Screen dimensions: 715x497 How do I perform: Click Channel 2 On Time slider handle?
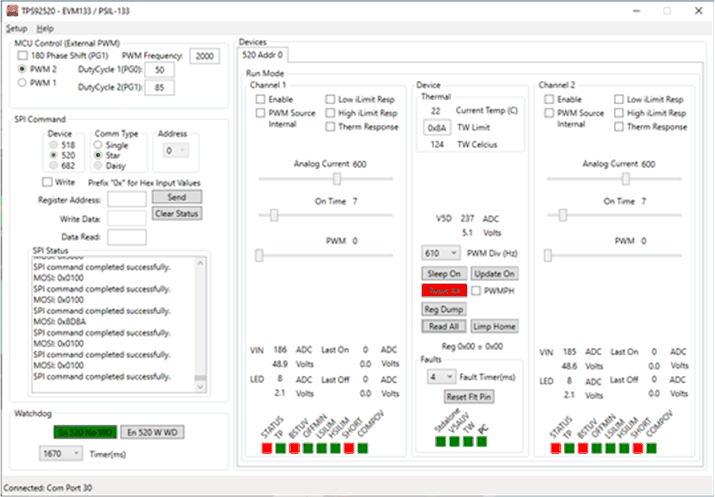[563, 215]
